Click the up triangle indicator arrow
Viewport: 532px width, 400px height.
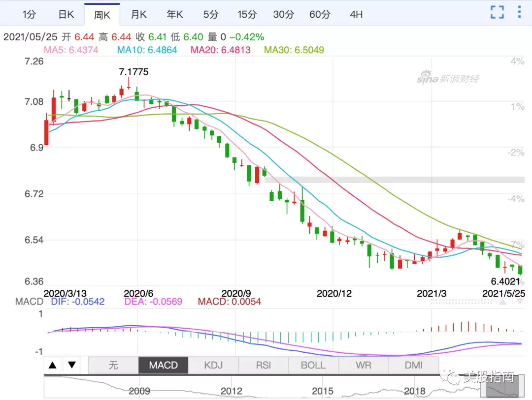click(53, 365)
